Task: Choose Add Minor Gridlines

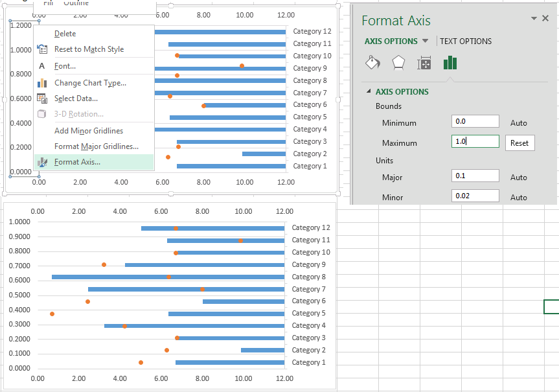Action: [x=94, y=131]
